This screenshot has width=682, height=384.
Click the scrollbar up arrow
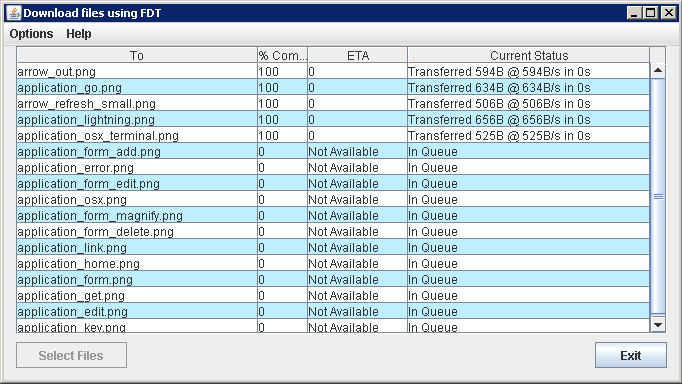[658, 71]
